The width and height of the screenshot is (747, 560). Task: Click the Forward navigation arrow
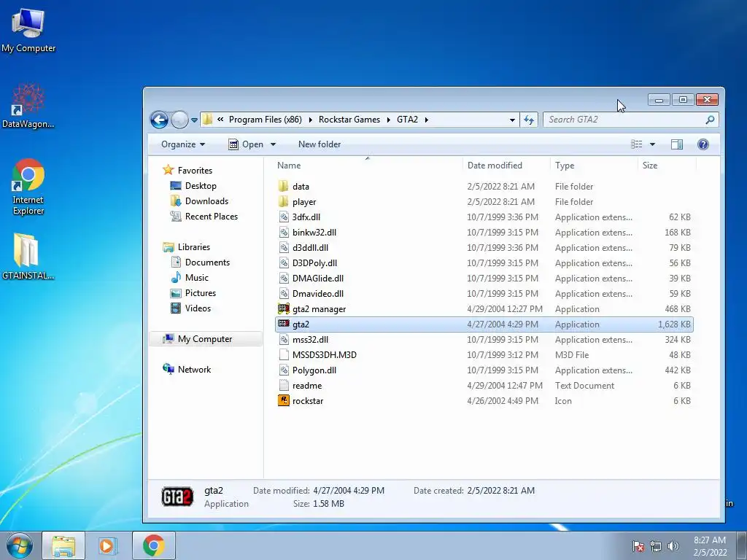pyautogui.click(x=179, y=120)
